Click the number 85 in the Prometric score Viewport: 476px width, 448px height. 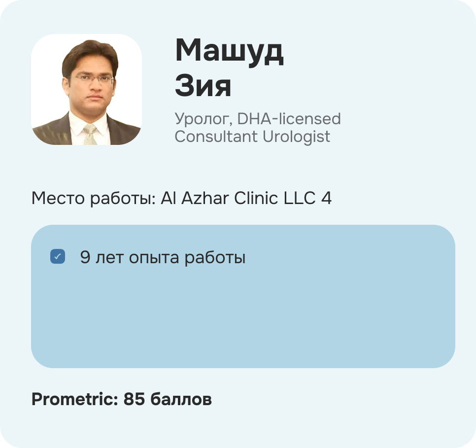[x=134, y=399]
